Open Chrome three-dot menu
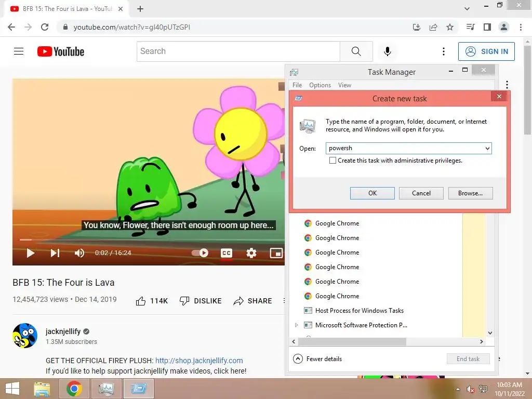 pos(521,27)
